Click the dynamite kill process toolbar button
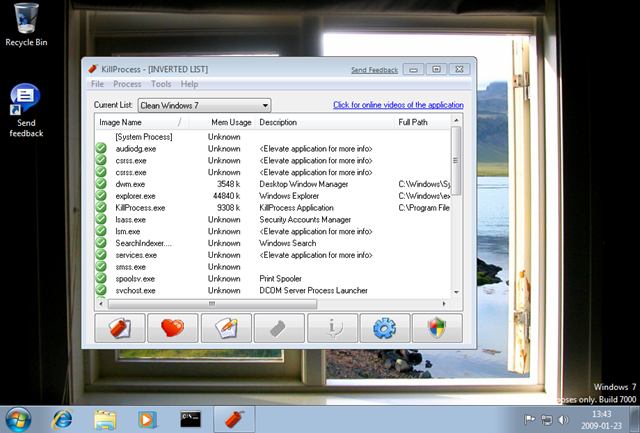 120,328
